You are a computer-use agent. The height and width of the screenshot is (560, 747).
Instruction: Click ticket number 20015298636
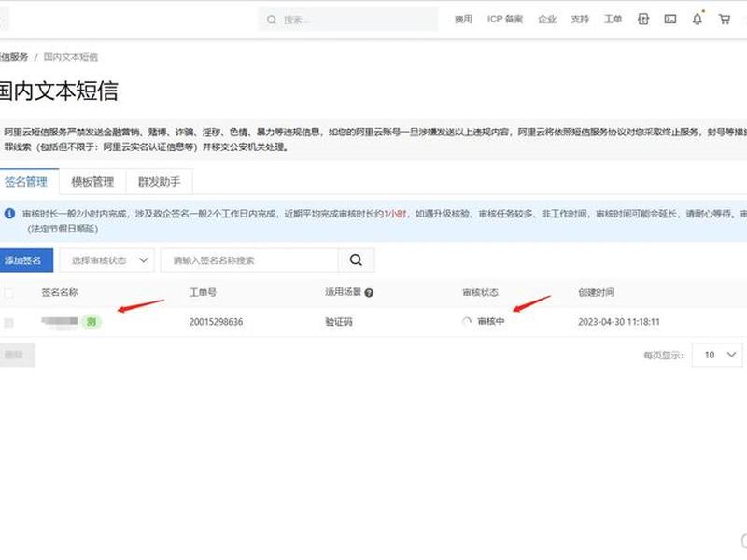point(216,322)
